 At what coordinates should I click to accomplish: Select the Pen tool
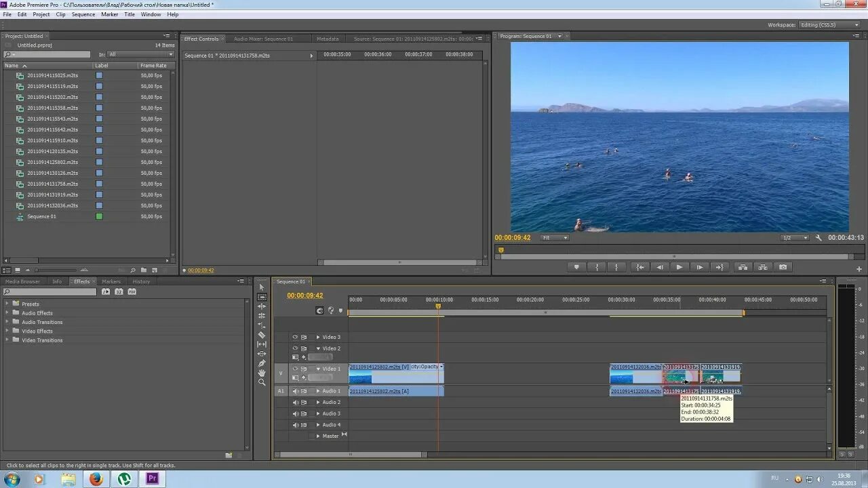coord(262,363)
